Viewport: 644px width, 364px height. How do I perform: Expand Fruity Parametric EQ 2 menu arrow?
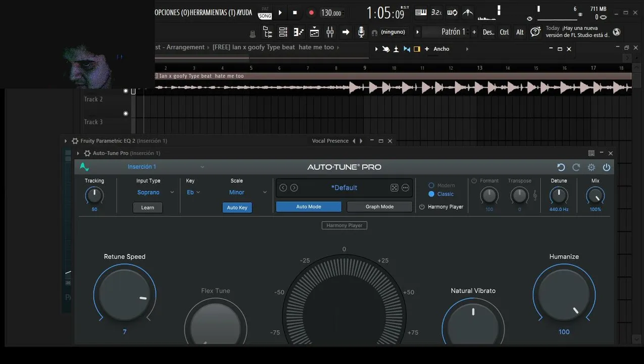pyautogui.click(x=66, y=141)
